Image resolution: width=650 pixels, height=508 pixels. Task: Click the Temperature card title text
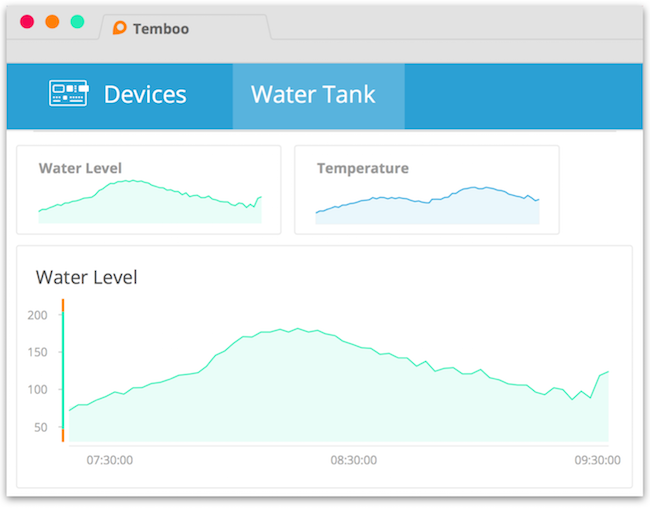362,168
